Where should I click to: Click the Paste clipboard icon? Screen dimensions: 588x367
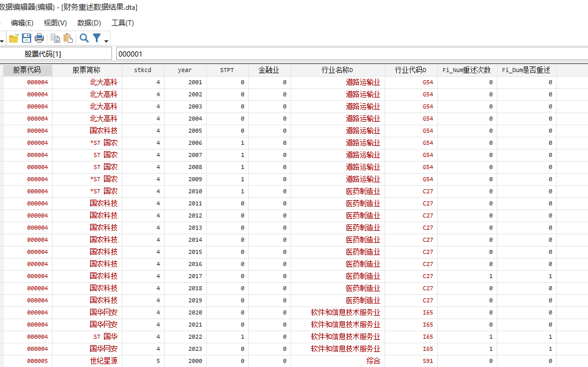click(x=68, y=38)
